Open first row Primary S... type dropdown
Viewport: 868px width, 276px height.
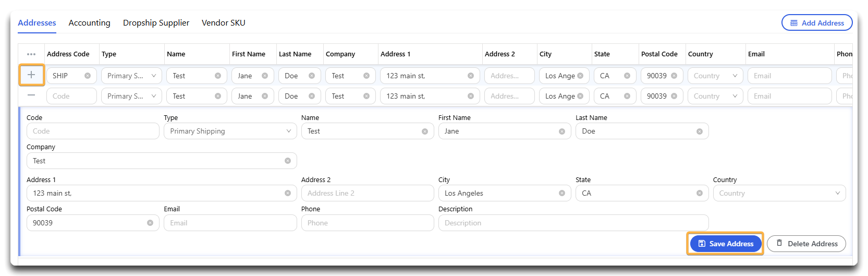pyautogui.click(x=131, y=76)
